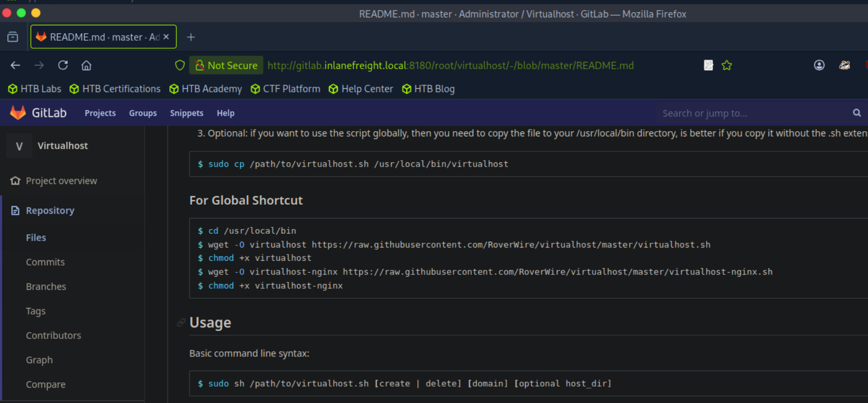Click the GitLab fox logo
The image size is (868, 403).
pyautogui.click(x=18, y=113)
